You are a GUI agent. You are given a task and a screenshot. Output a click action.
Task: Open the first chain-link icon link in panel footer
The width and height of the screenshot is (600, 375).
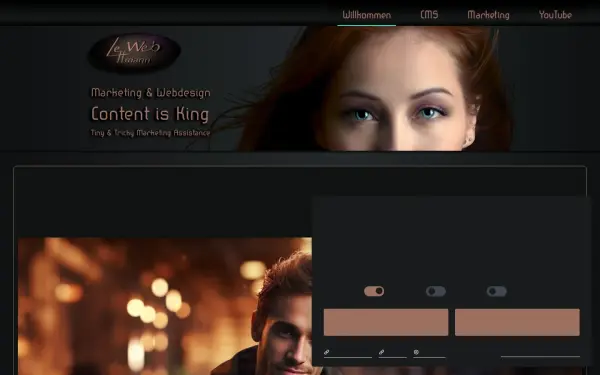(347, 353)
